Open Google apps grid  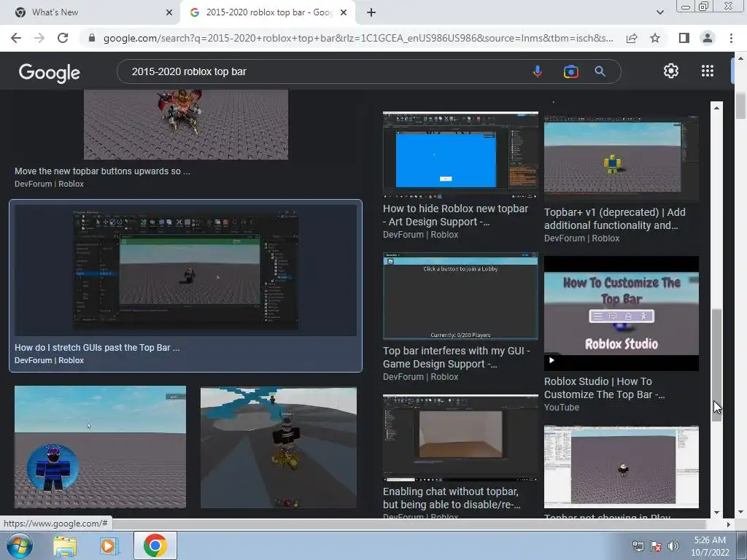[708, 71]
